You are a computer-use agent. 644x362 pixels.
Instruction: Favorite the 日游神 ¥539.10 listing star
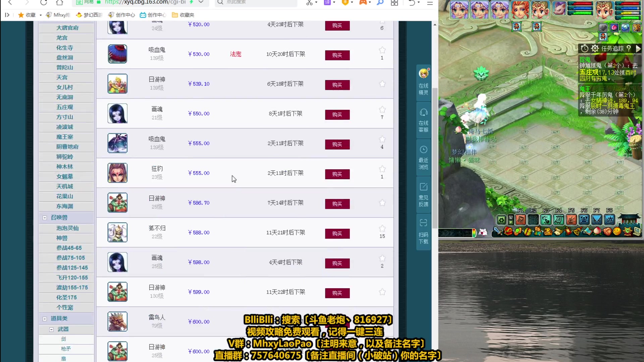pyautogui.click(x=382, y=84)
